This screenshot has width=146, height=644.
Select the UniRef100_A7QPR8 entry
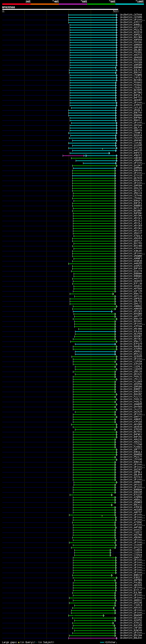tap(131, 497)
